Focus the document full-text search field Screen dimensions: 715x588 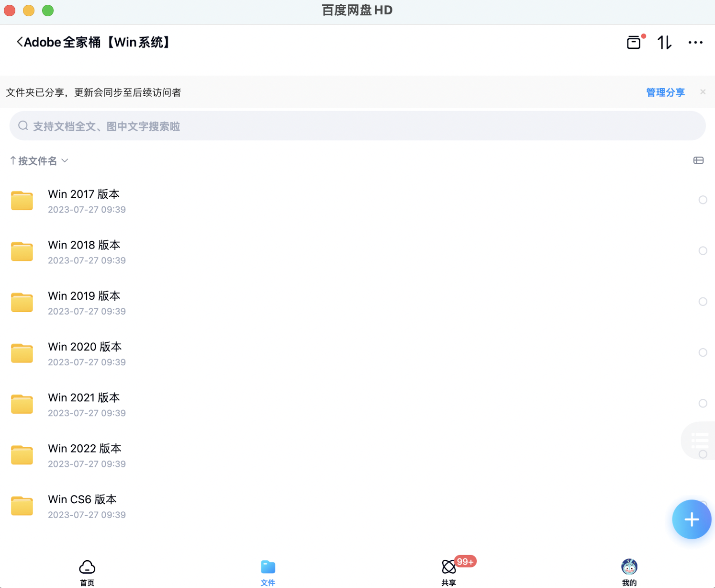[x=357, y=126]
